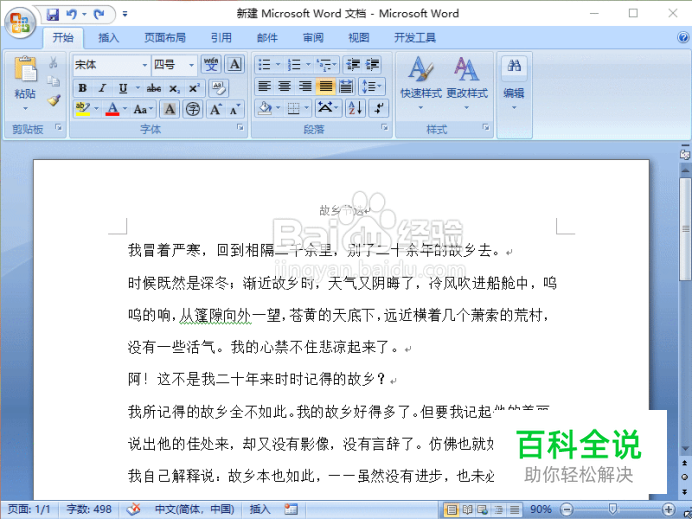Select justified alignment
Screen dimensions: 692x519
click(326, 86)
